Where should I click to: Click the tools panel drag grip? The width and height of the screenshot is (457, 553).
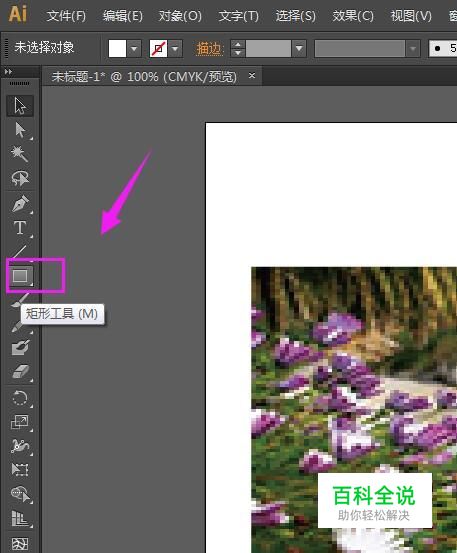point(19,84)
